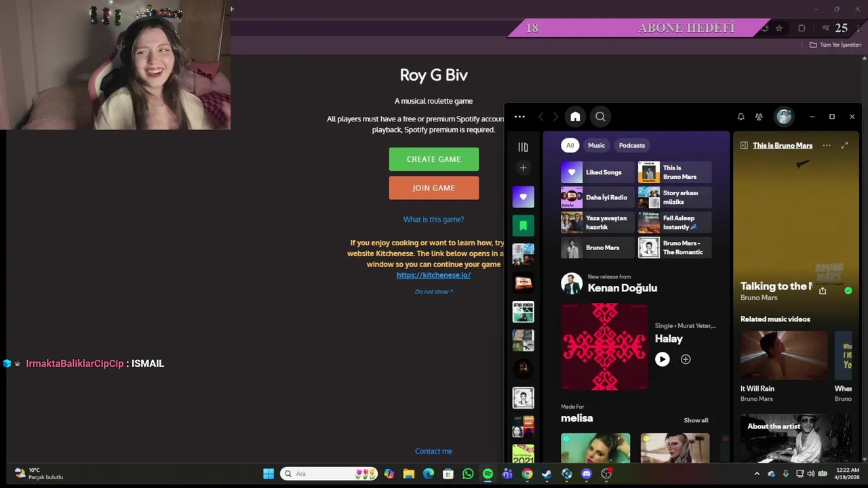The height and width of the screenshot is (488, 868).
Task: Add Halay to library with plus icon
Action: pyautogui.click(x=686, y=359)
